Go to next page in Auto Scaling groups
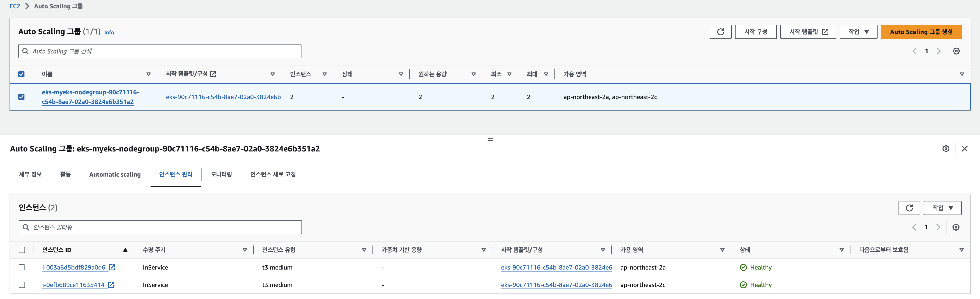 click(938, 51)
